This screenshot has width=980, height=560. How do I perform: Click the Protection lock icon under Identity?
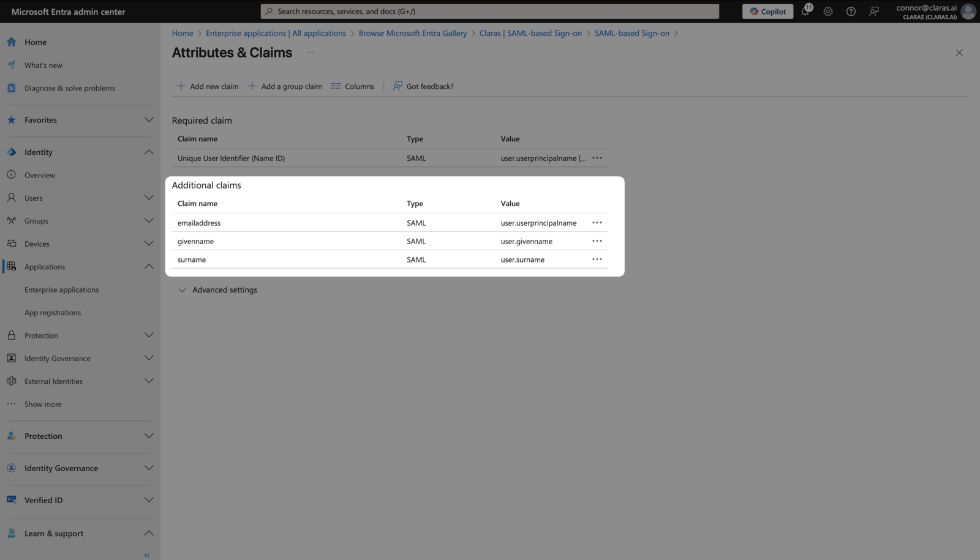click(11, 335)
